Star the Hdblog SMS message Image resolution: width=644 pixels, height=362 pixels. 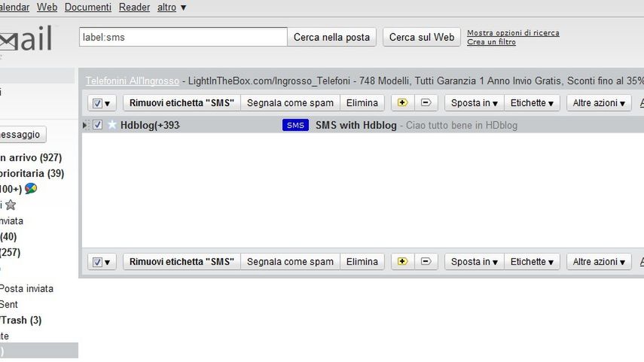111,125
